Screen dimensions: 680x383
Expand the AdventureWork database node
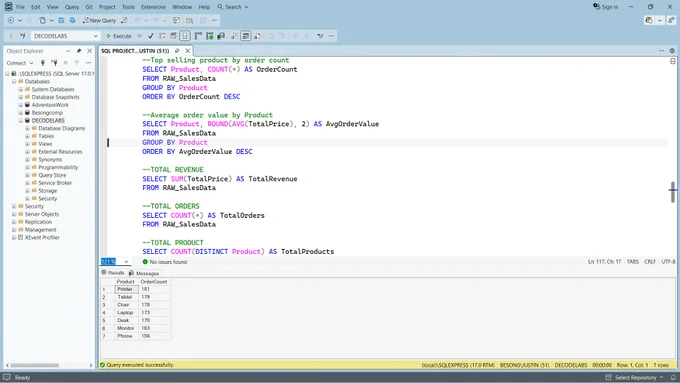coord(20,105)
